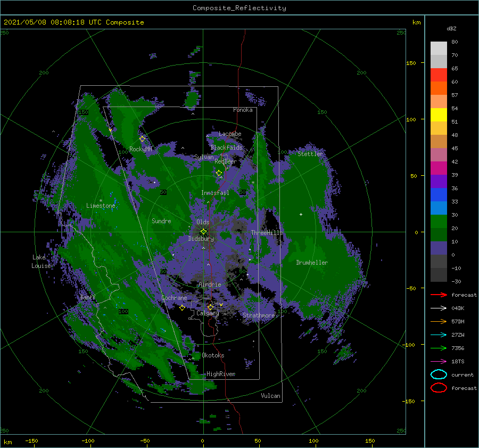Click the Drumheller label
479x448 pixels.
(312, 263)
